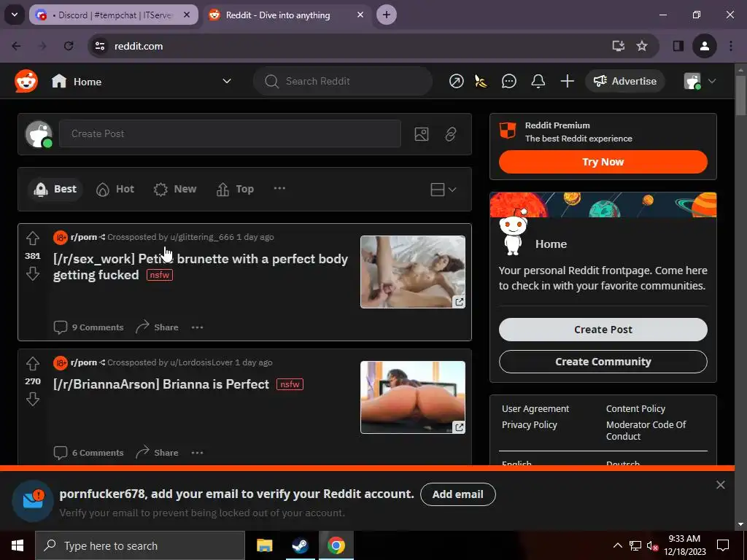Click the Create Post text input

pyautogui.click(x=230, y=134)
